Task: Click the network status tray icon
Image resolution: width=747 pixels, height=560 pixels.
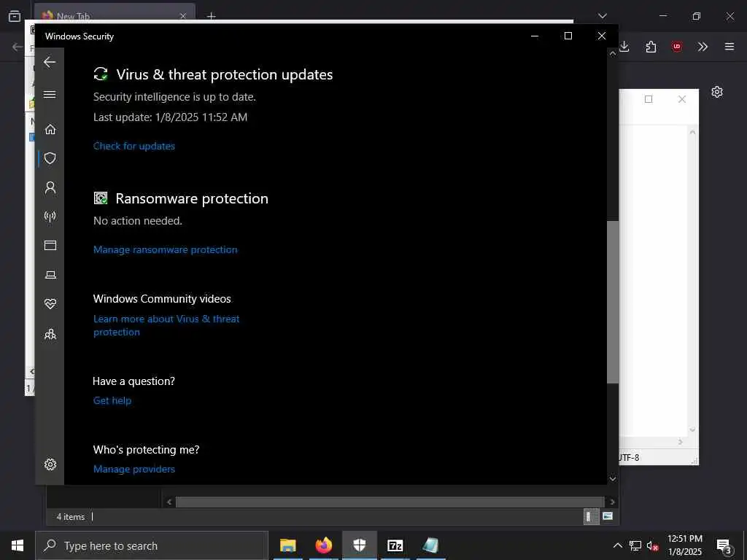Action: (635, 545)
